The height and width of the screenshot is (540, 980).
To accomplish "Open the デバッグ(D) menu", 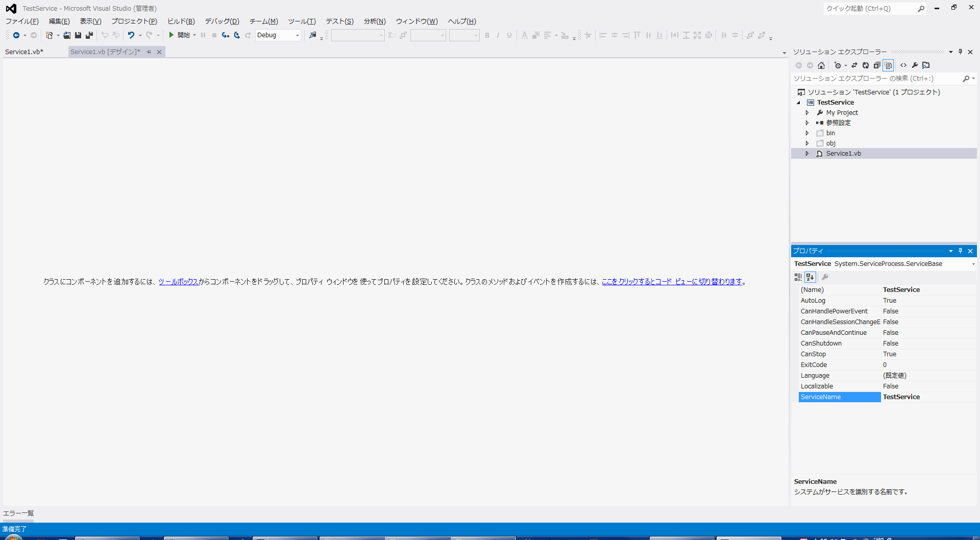I will pyautogui.click(x=222, y=21).
